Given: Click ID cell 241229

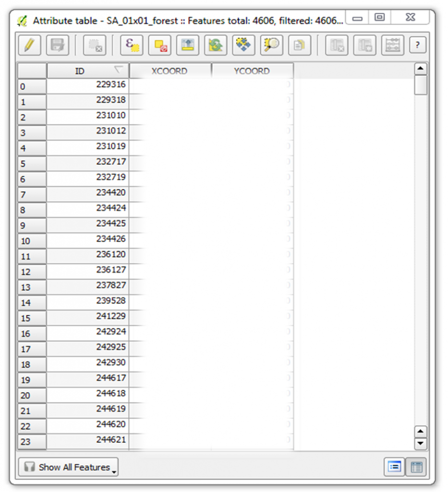Looking at the screenshot, I should pyautogui.click(x=88, y=318).
